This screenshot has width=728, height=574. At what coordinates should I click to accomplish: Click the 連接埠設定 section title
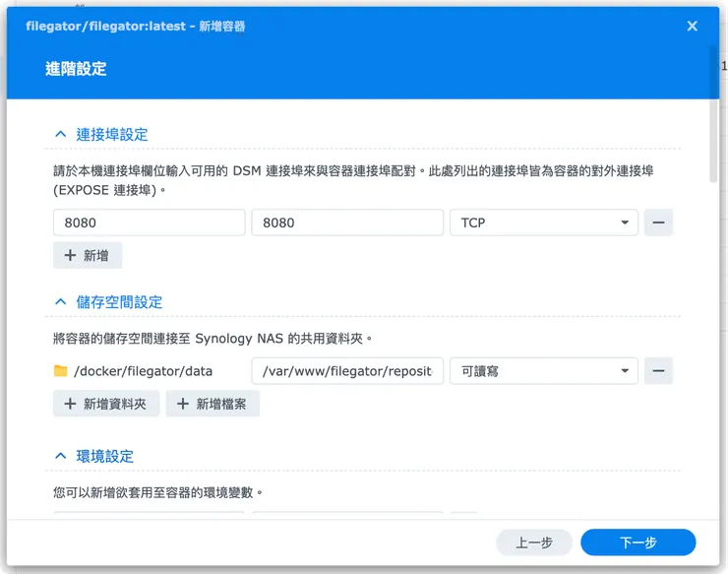tap(112, 134)
